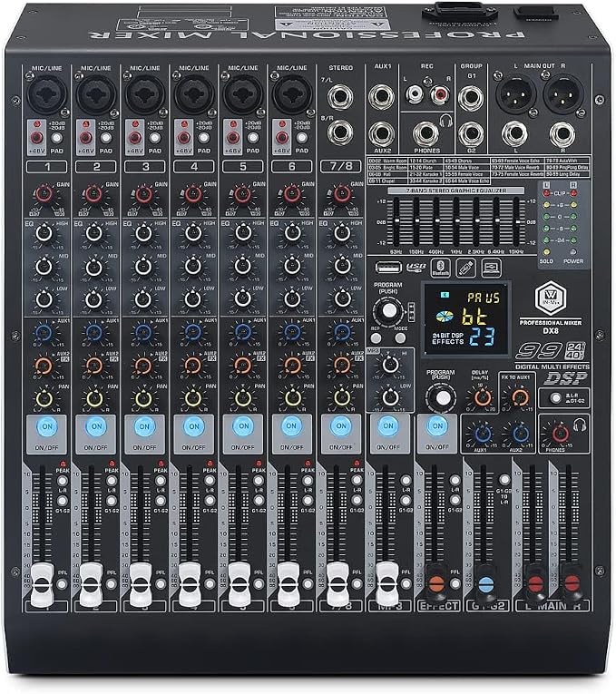616x694 pixels.
Task: Click the SOLO indicator LED
Action: pyautogui.click(x=546, y=252)
